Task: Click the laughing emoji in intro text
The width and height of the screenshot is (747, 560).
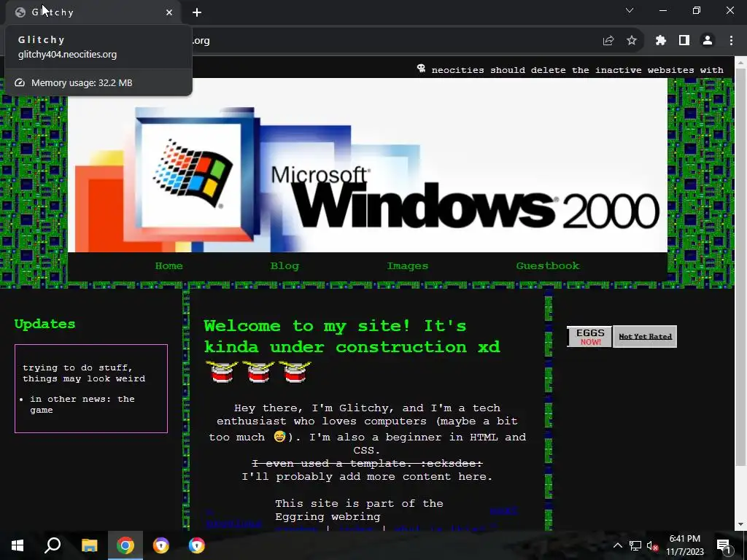Action: point(279,436)
